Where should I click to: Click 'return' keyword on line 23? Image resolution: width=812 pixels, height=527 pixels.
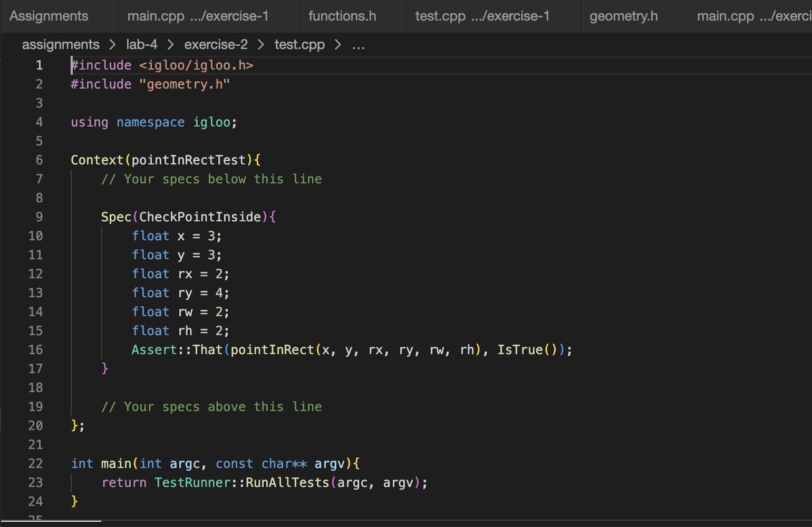click(x=124, y=483)
